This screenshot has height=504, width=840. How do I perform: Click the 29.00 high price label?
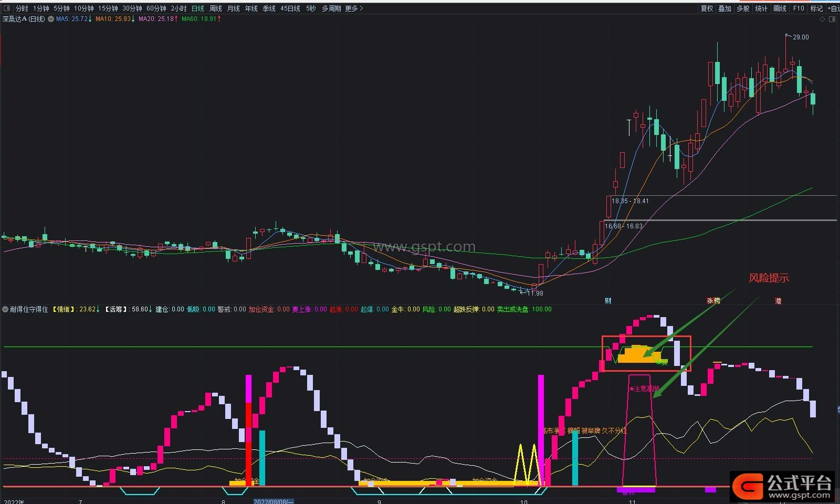coord(801,37)
